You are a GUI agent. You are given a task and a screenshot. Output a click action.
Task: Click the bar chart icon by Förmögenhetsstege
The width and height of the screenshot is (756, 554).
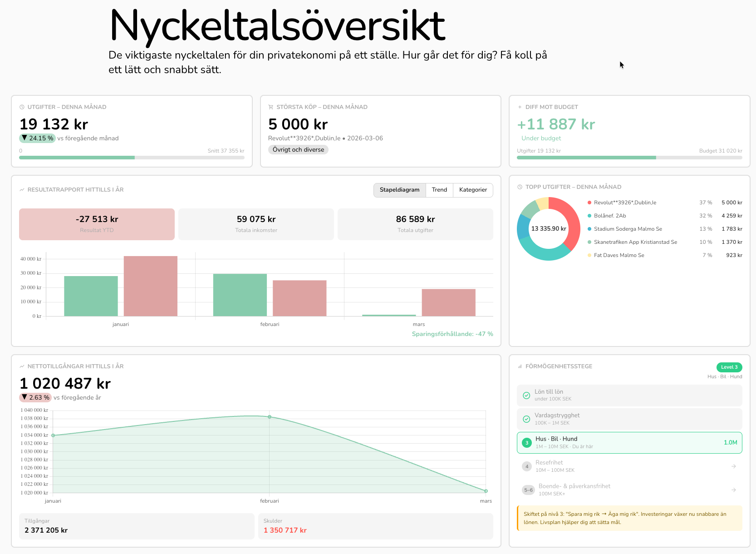pos(520,366)
